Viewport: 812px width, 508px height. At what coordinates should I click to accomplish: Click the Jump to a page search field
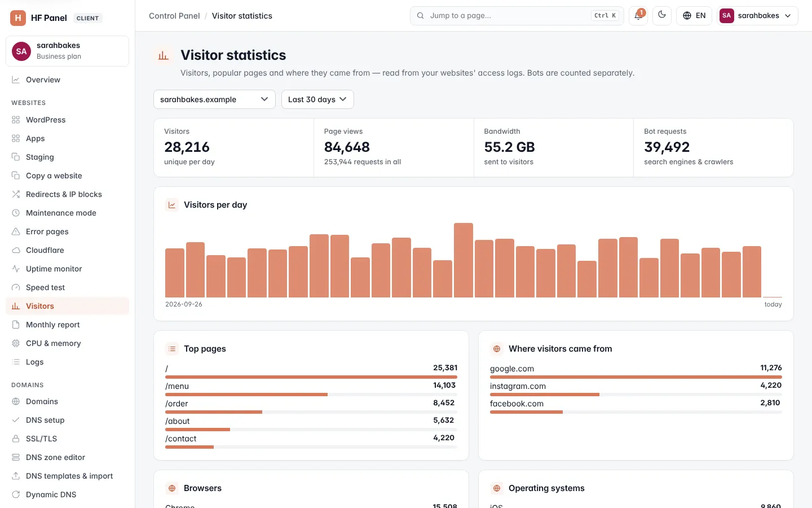click(x=517, y=16)
